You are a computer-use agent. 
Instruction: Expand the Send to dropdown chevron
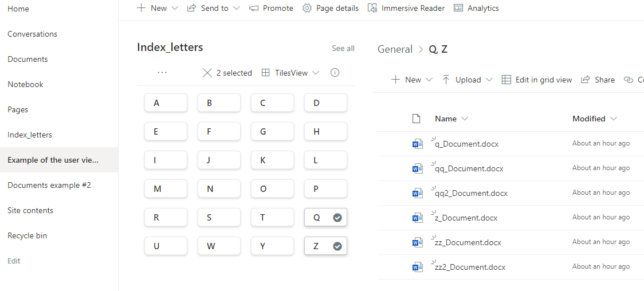(x=236, y=8)
